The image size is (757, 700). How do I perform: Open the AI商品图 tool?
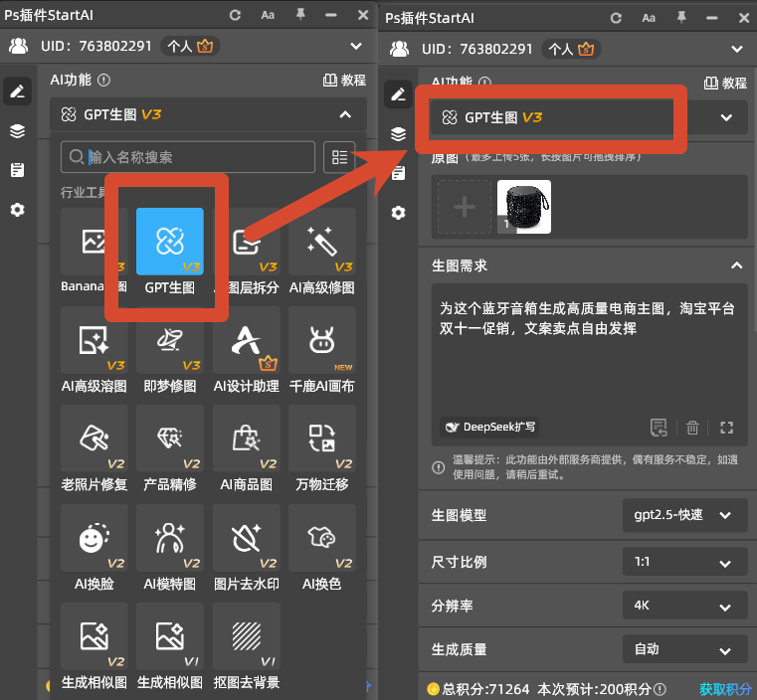[247, 438]
